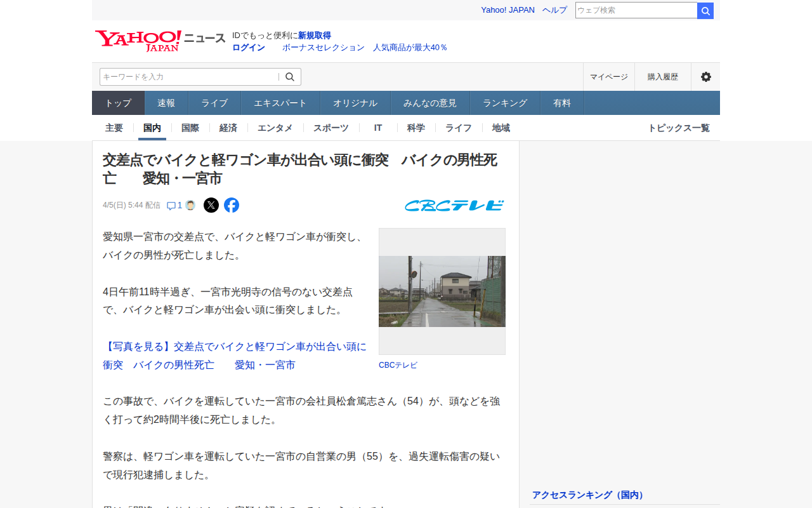812x508 pixels.
Task: Share the article on Facebook
Action: pyautogui.click(x=232, y=205)
